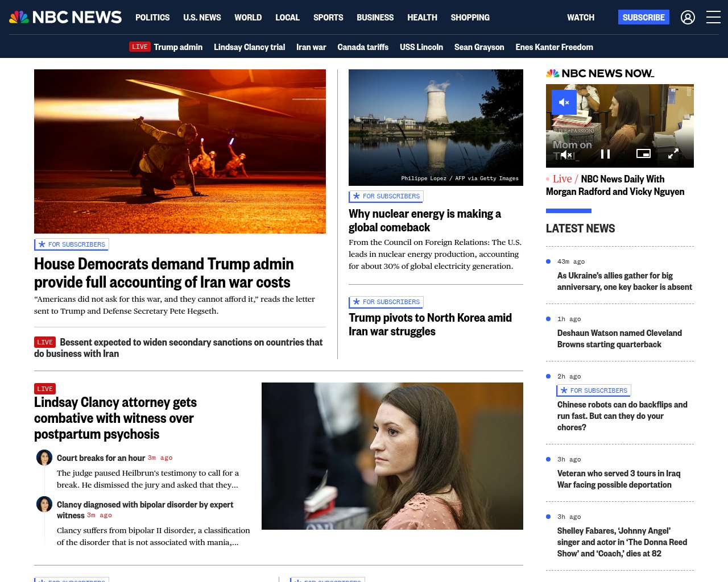Open Iran war trending topic
This screenshot has height=582, width=728.
[311, 47]
